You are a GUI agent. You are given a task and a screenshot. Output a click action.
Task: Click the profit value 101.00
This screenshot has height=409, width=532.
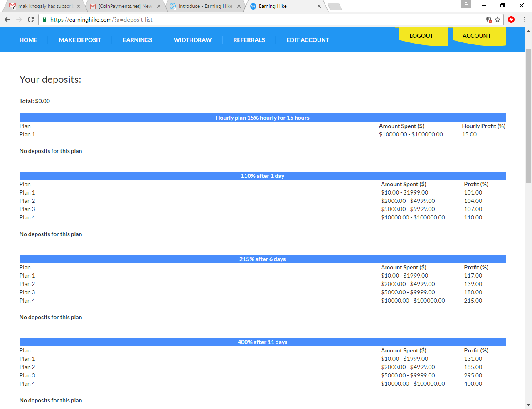coord(473,192)
